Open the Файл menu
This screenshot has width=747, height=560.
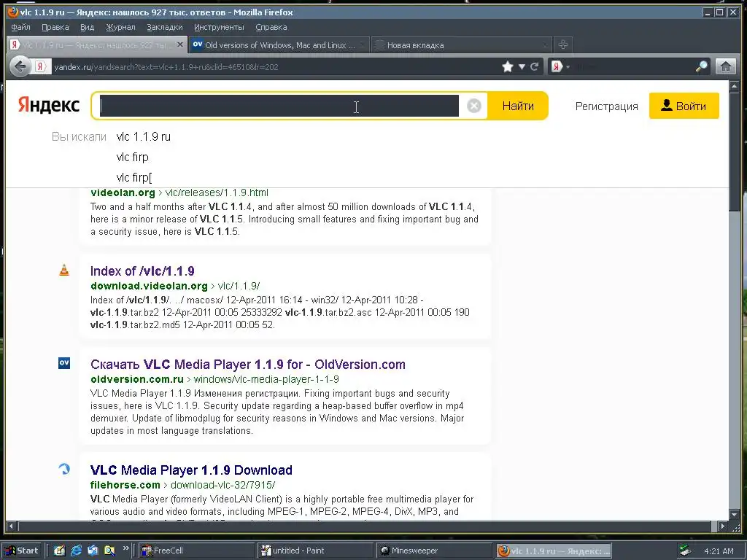20,27
